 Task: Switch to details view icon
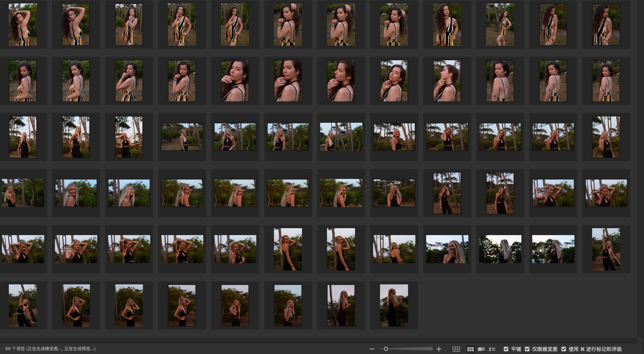(x=481, y=349)
